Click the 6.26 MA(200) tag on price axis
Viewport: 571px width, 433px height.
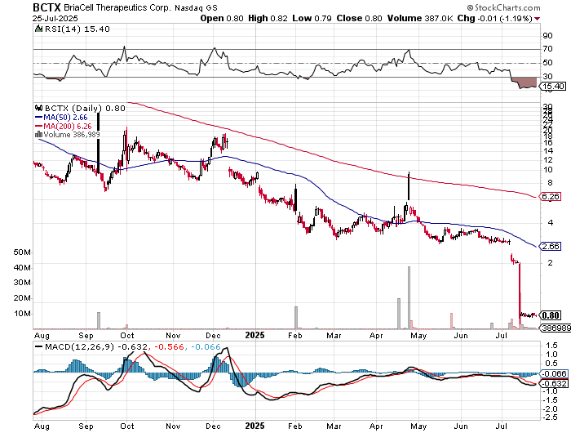pos(550,197)
